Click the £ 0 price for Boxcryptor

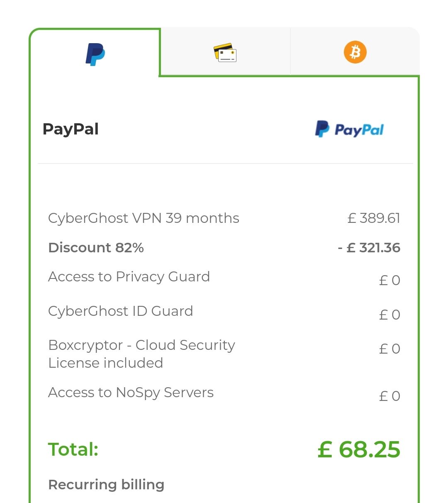390,349
